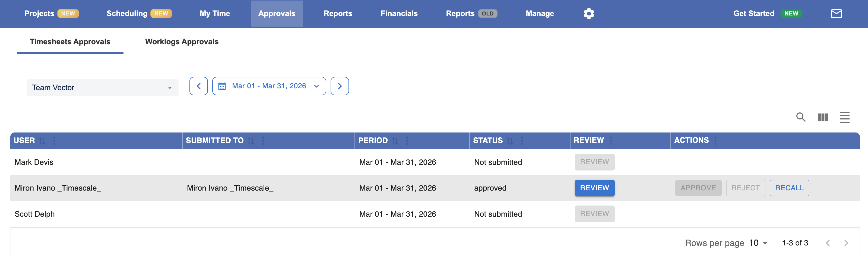Click the REJECT button
The width and height of the screenshot is (868, 259).
point(745,188)
